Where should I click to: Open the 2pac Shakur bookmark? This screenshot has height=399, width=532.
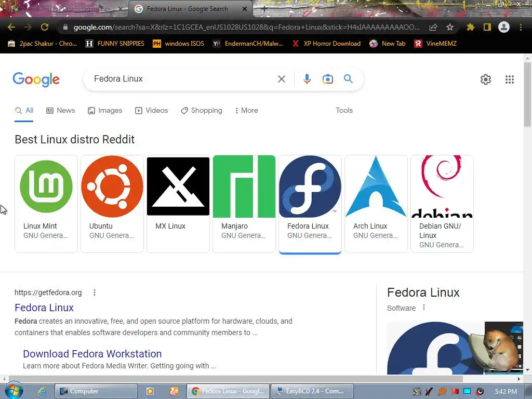coord(43,44)
